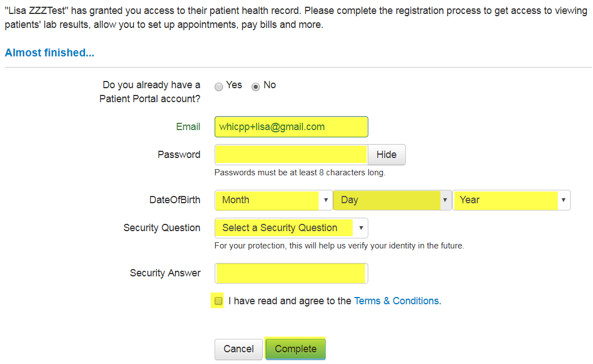Open the Terms & Conditions link
593x364 pixels.
(396, 301)
